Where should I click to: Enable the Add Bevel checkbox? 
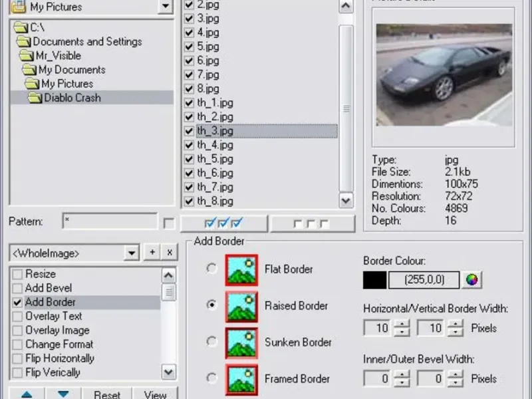tap(17, 288)
